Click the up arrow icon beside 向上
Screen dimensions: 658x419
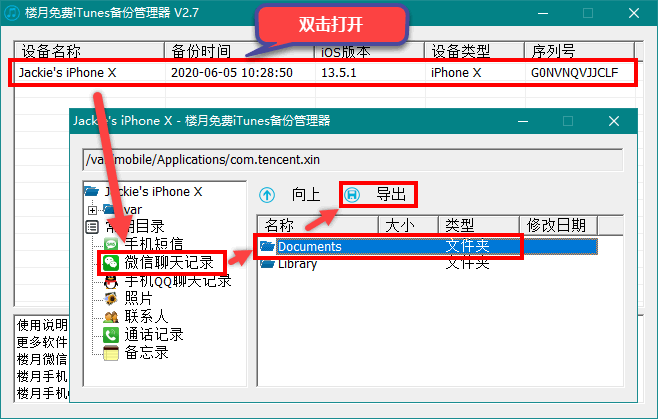267,195
